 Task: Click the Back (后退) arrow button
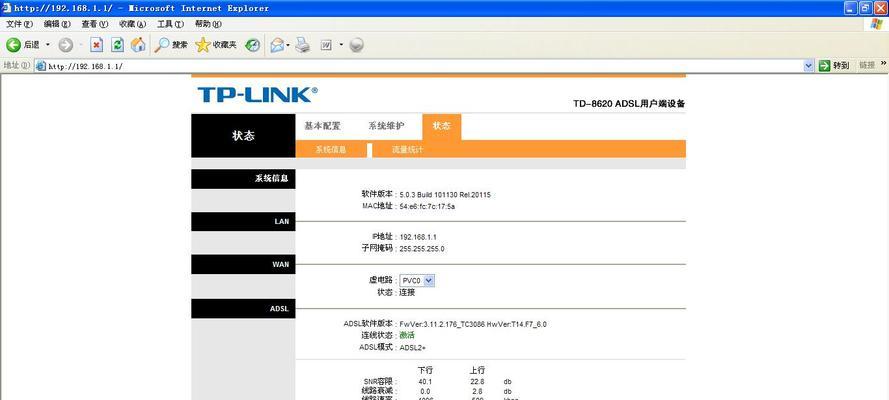(x=22, y=45)
